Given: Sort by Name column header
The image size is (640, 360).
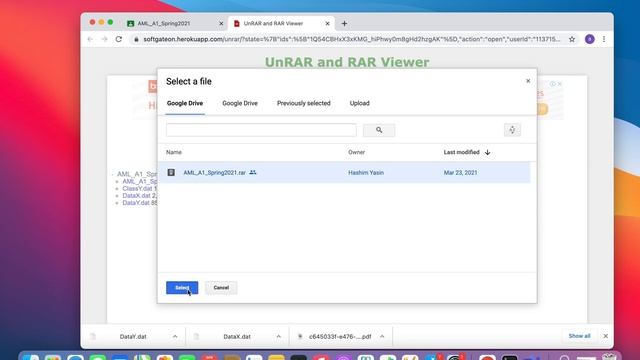Looking at the screenshot, I should click(174, 152).
